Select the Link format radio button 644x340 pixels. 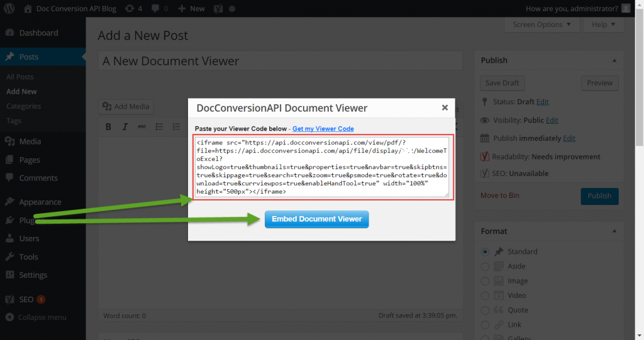coord(485,325)
